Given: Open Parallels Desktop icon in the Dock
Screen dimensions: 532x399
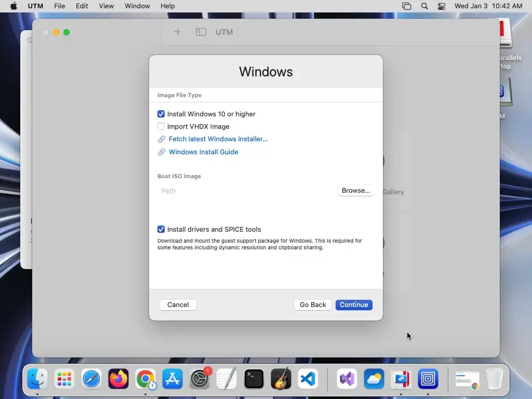Looking at the screenshot, I should click(401, 379).
